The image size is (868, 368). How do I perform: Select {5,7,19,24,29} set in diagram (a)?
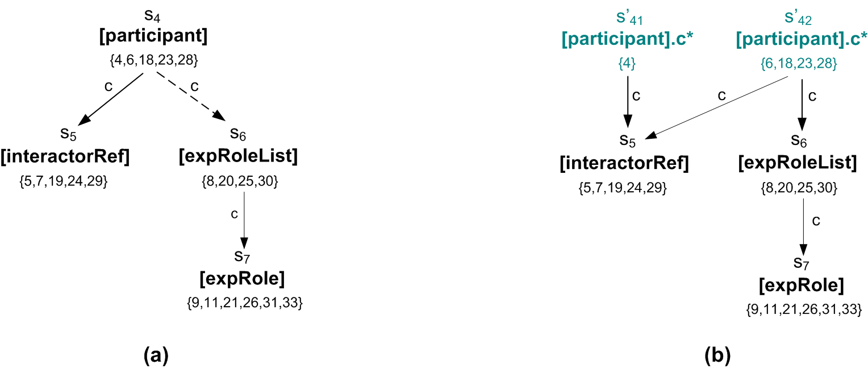click(64, 181)
